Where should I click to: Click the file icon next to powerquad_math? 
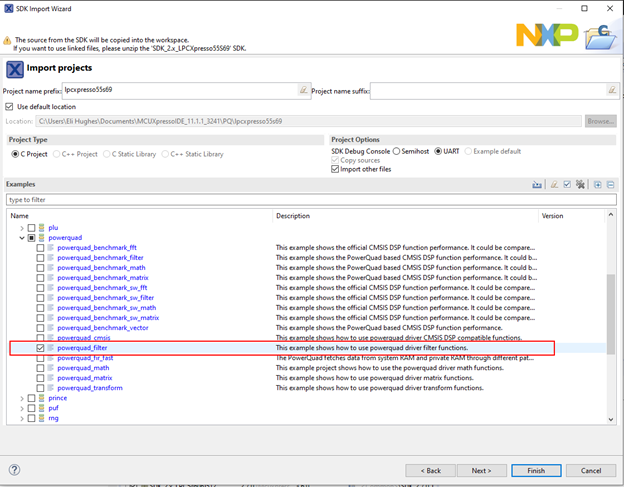[x=51, y=368]
